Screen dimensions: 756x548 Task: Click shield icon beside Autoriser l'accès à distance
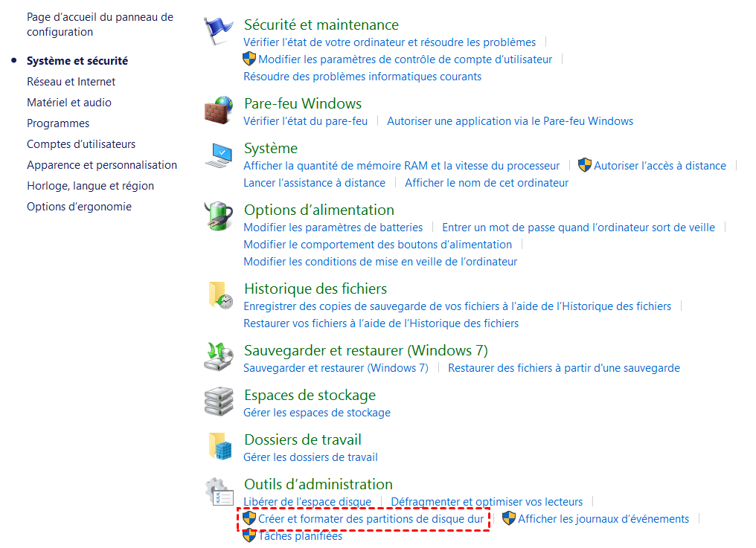click(x=585, y=165)
